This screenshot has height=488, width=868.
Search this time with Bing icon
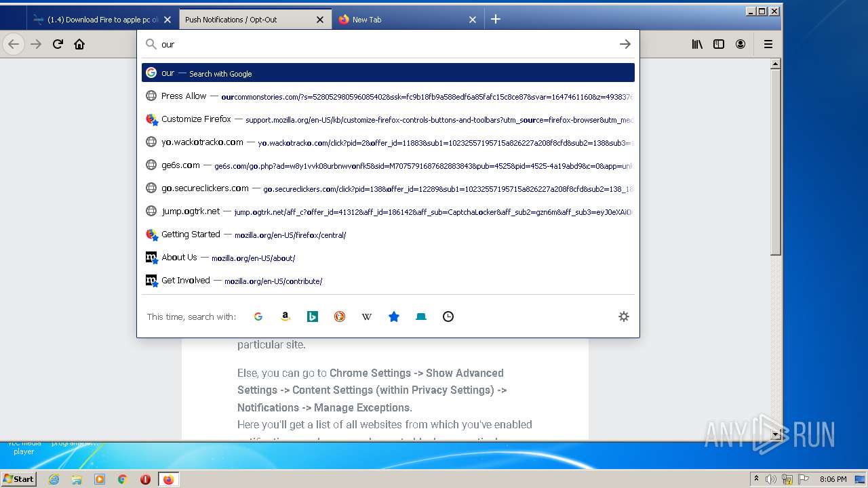pos(313,317)
